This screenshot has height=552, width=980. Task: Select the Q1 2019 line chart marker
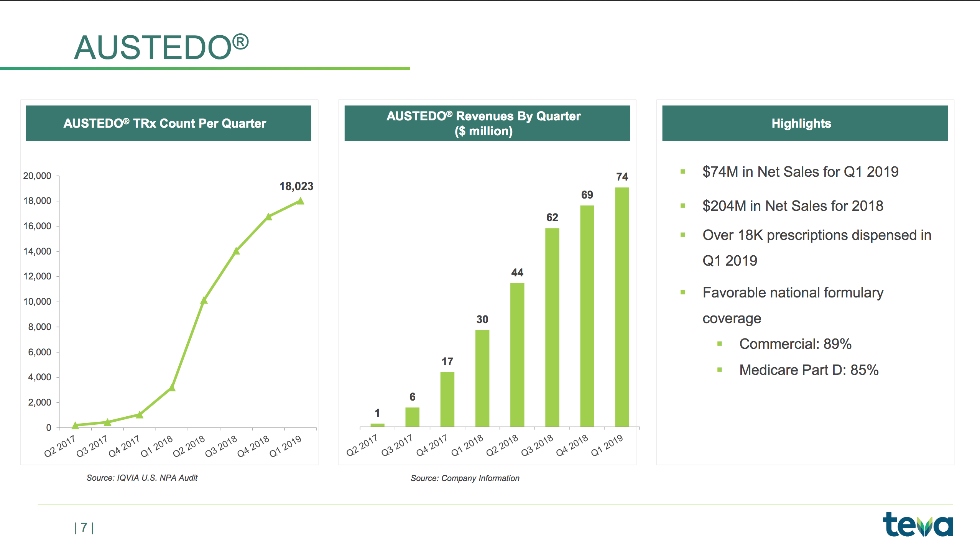300,201
